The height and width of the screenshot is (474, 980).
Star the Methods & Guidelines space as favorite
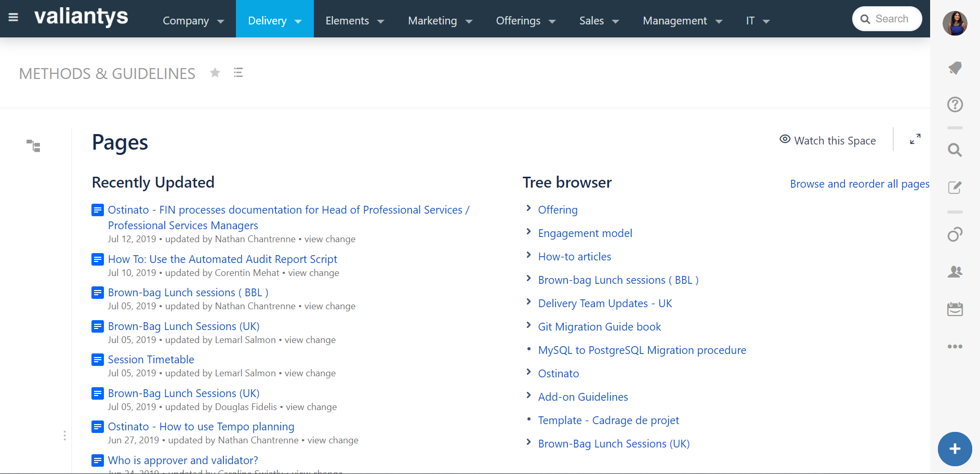215,73
